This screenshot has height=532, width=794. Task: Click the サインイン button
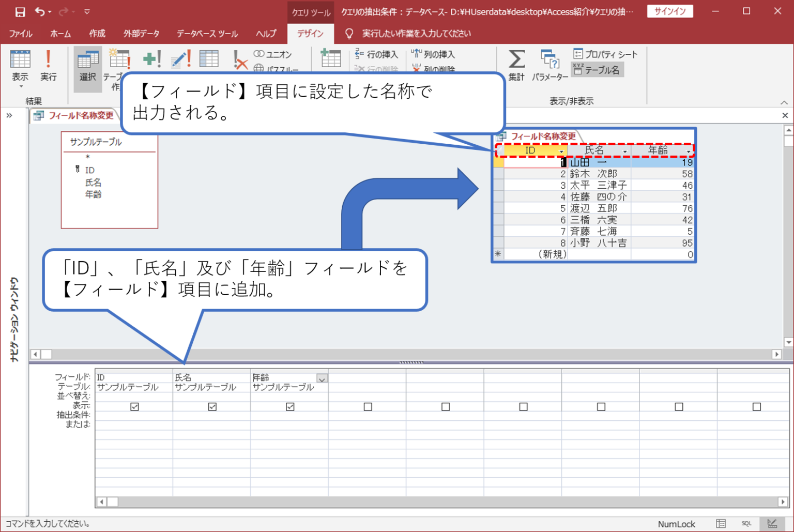(670, 11)
